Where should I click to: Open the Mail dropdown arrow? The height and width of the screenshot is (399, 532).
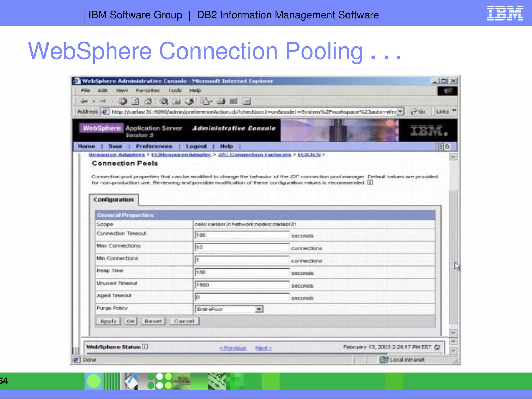[212, 101]
